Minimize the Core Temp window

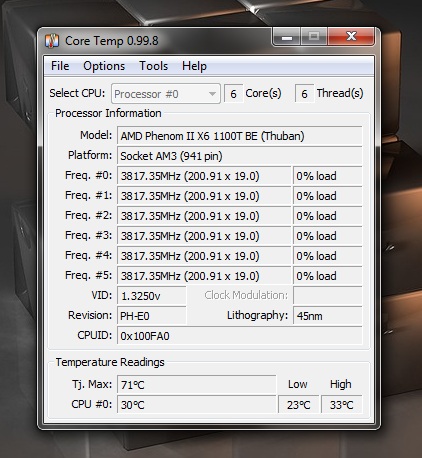pyautogui.click(x=287, y=36)
